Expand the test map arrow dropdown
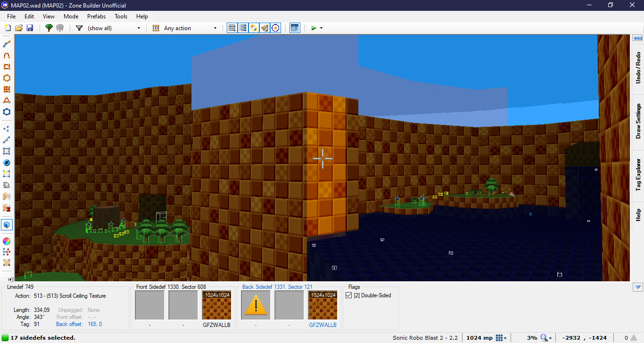The image size is (644, 343). pos(322,28)
